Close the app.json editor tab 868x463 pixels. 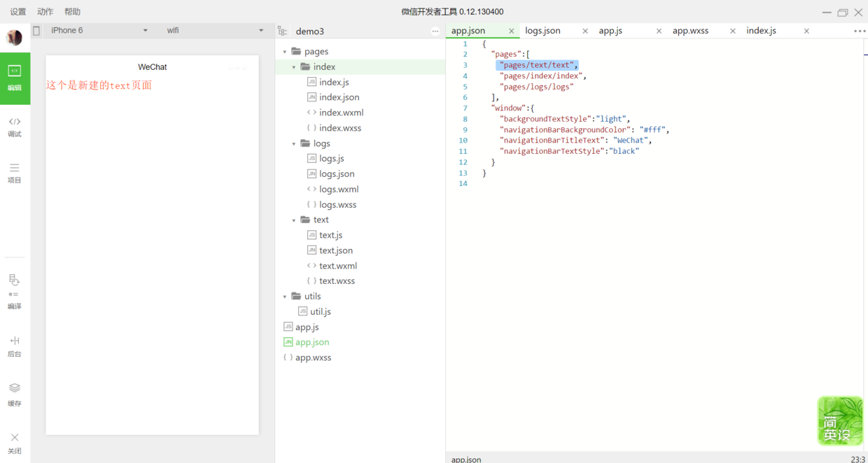pos(512,31)
